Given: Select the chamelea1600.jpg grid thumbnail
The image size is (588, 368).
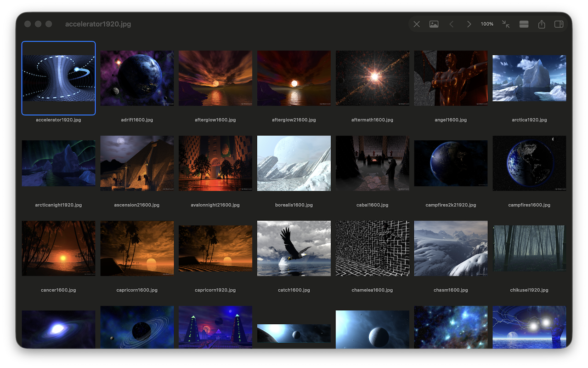Looking at the screenshot, I should [373, 248].
